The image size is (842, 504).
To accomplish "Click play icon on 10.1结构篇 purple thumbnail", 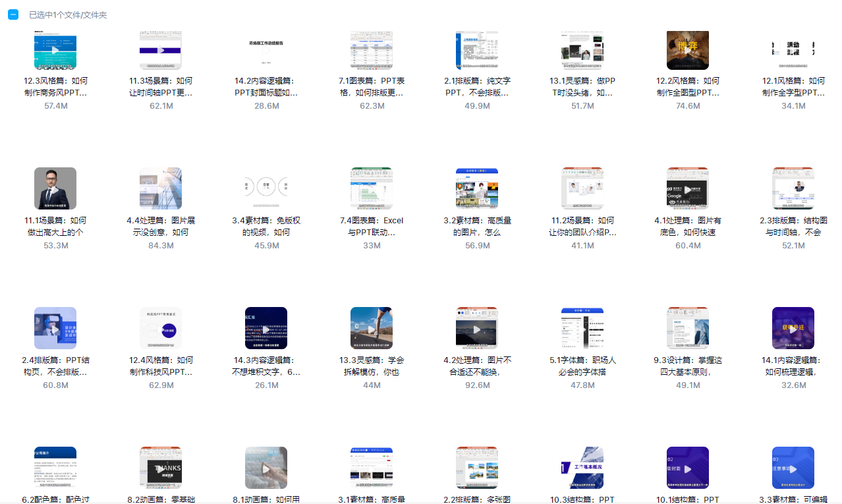I will (688, 468).
